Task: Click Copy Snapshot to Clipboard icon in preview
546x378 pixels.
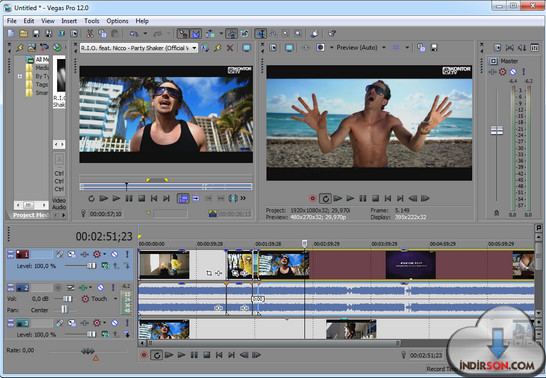Action: click(421, 48)
